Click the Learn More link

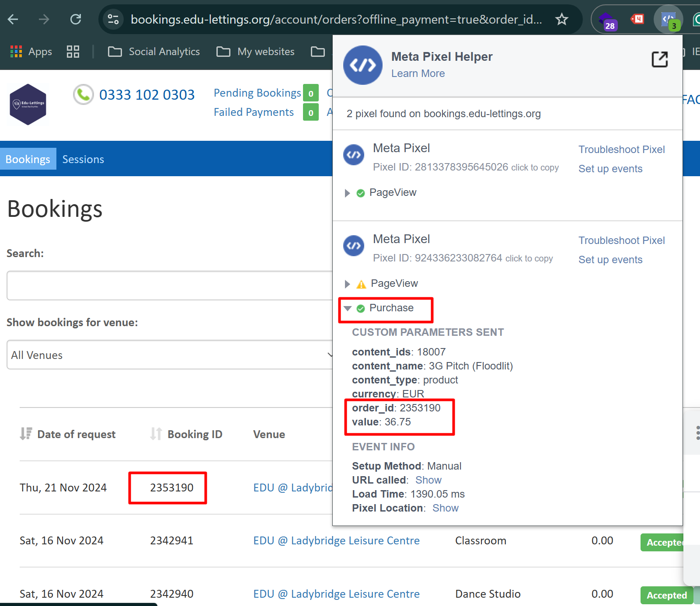point(418,73)
